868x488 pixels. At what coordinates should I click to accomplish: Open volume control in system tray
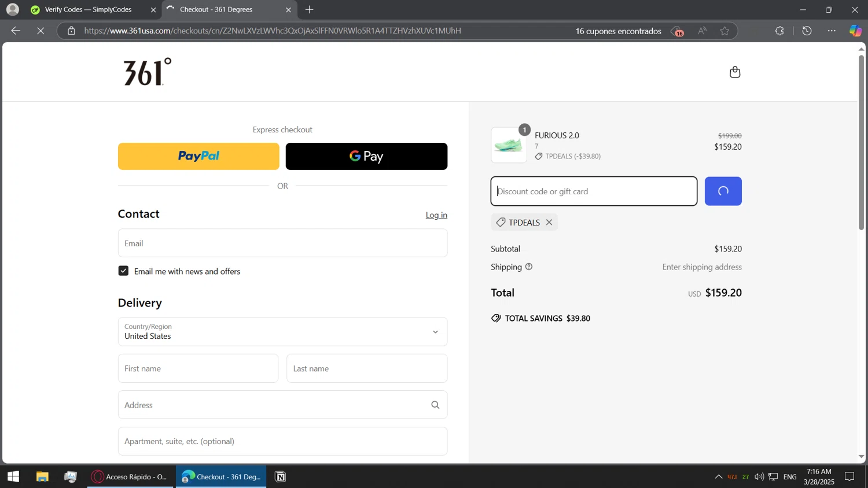point(759,477)
